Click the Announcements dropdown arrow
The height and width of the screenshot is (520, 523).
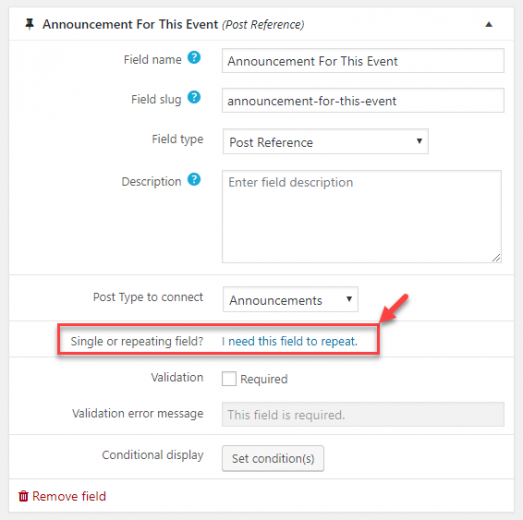click(x=349, y=299)
